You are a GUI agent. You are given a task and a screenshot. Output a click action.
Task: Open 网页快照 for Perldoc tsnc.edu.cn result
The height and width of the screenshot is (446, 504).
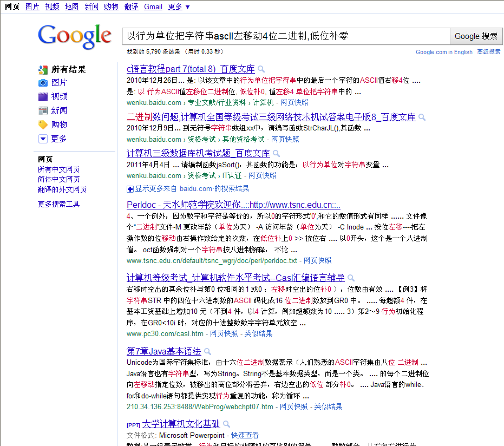pyautogui.click(x=317, y=260)
